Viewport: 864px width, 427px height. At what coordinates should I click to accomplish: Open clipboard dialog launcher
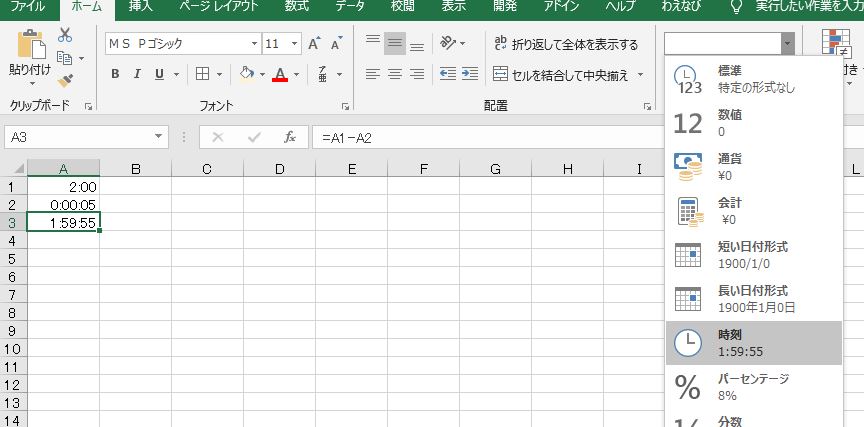pos(88,107)
